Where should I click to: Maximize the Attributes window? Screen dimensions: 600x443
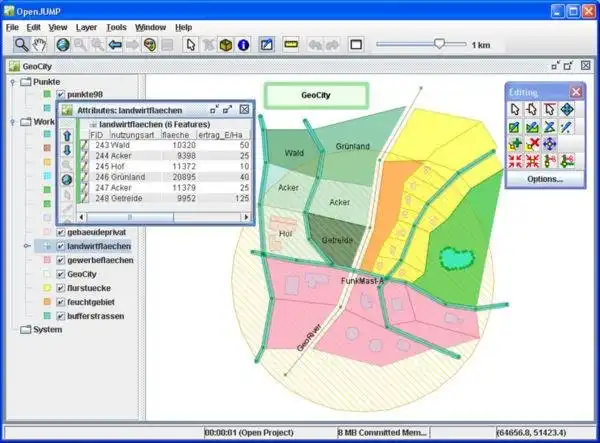coord(227,110)
